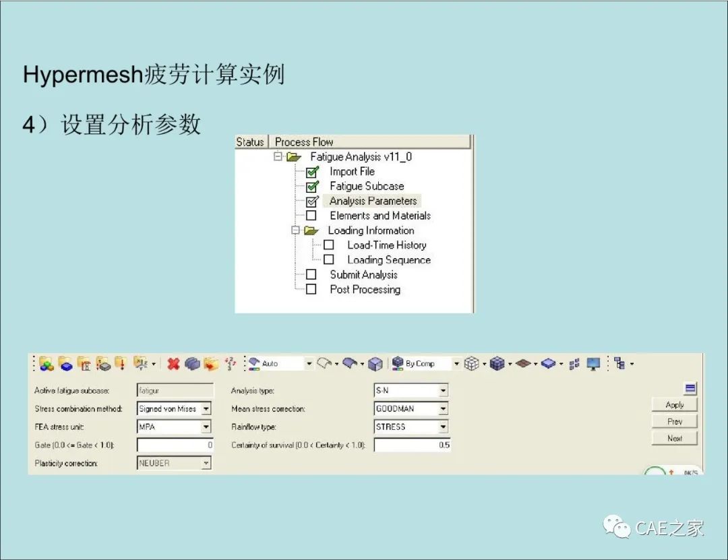Click the blue monitor screen icon
The height and width of the screenshot is (560, 728).
(x=593, y=364)
